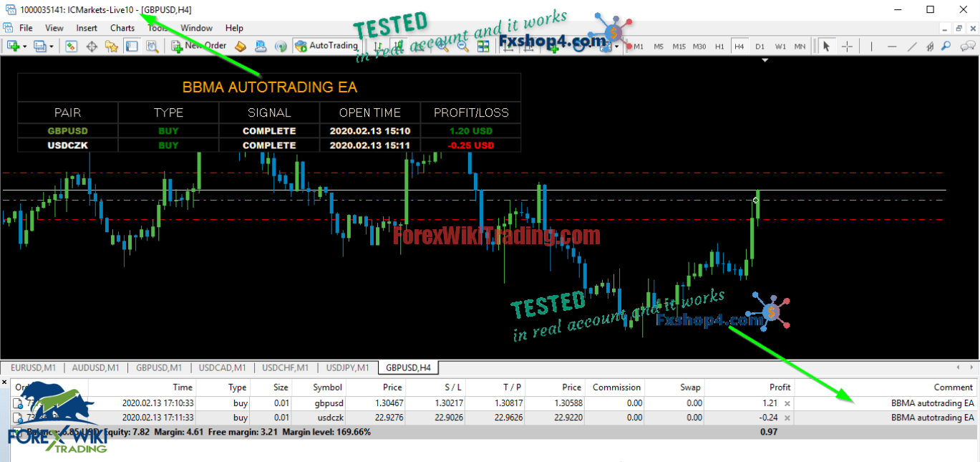
Task: Switch chart to bar chart style
Action: (378, 46)
